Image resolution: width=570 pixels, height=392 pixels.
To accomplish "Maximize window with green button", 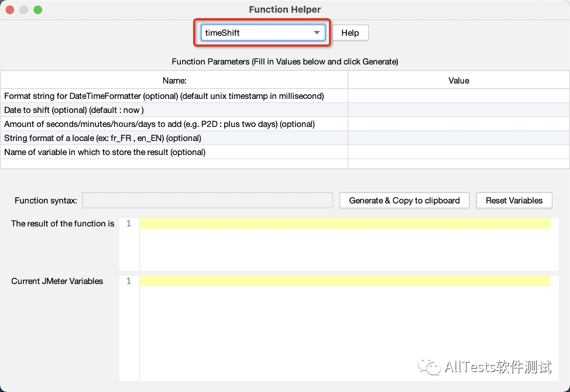I will 38,10.
